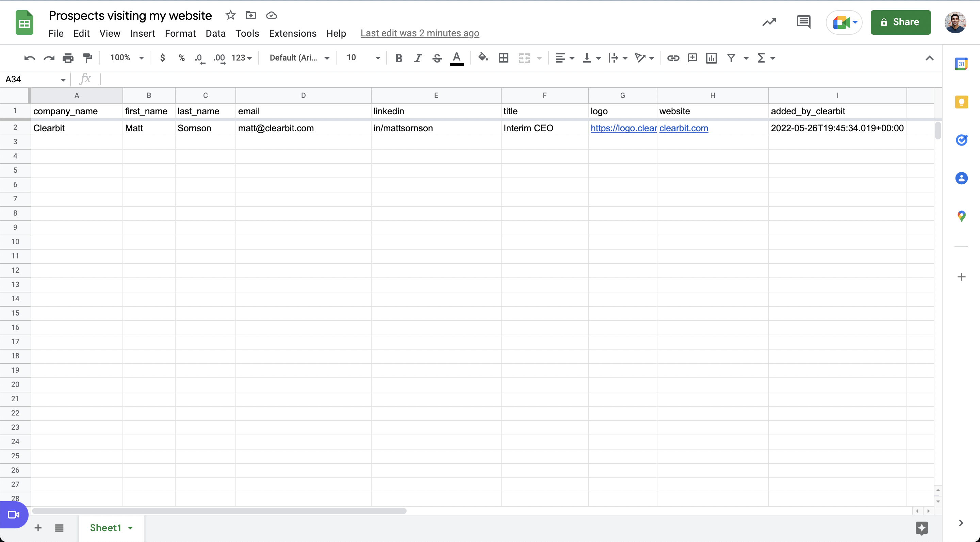
Task: Open the Tools menu
Action: click(x=247, y=33)
